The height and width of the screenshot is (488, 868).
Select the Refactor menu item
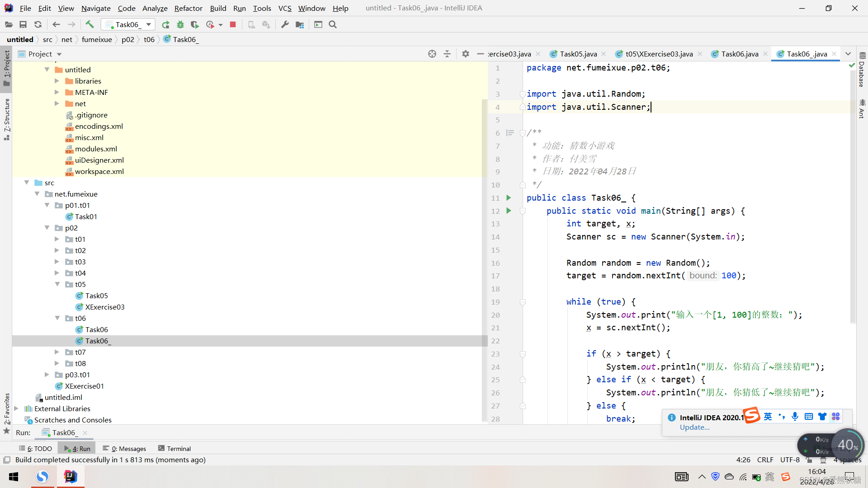click(188, 8)
